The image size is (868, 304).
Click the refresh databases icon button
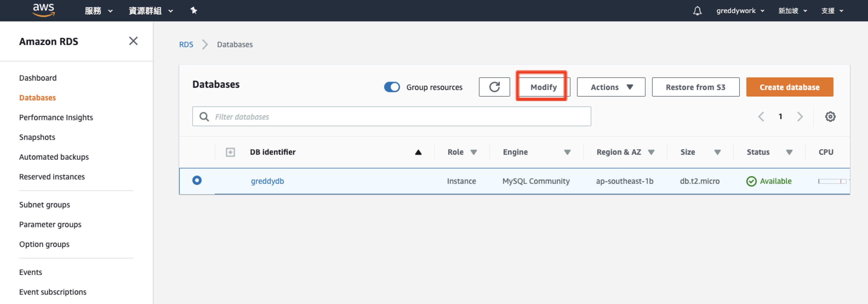(494, 87)
